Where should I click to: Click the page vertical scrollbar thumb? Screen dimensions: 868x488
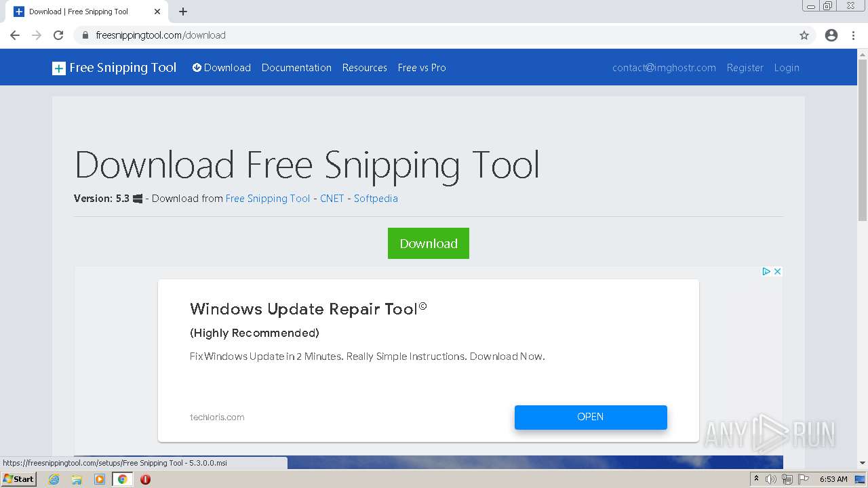click(863, 140)
